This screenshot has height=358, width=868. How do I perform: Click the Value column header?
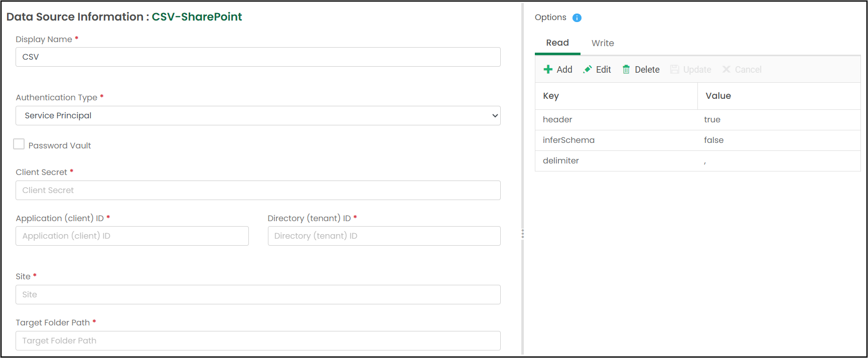tap(779, 96)
